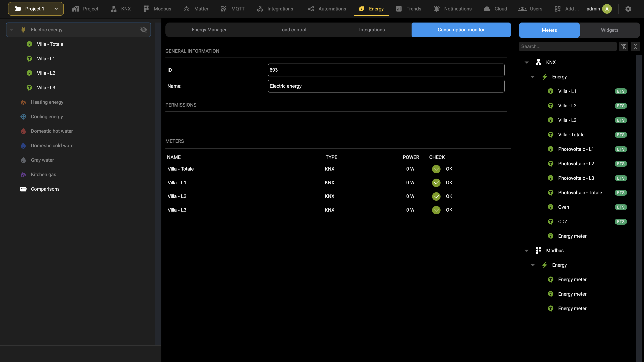Click the Villa - L1 table row name
The width and height of the screenshot is (644, 362).
coord(177,183)
